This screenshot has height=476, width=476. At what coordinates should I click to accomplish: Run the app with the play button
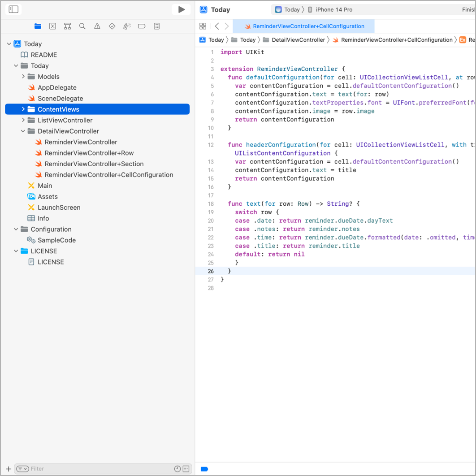tap(181, 9)
